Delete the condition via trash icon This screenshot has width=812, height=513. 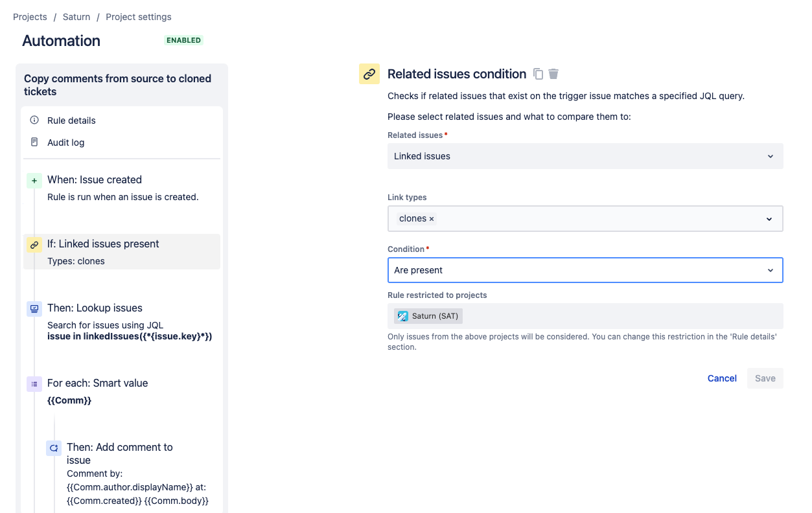pyautogui.click(x=553, y=74)
